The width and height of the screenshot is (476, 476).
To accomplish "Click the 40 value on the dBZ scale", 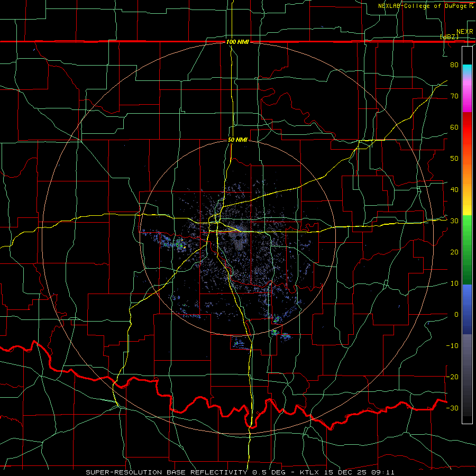I will click(454, 190).
